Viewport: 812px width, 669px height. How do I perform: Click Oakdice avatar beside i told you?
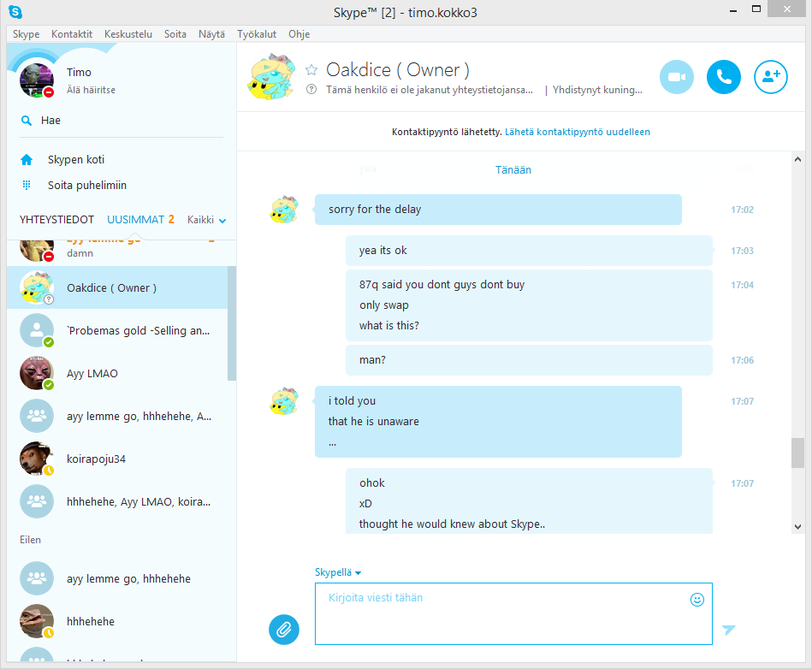point(284,401)
